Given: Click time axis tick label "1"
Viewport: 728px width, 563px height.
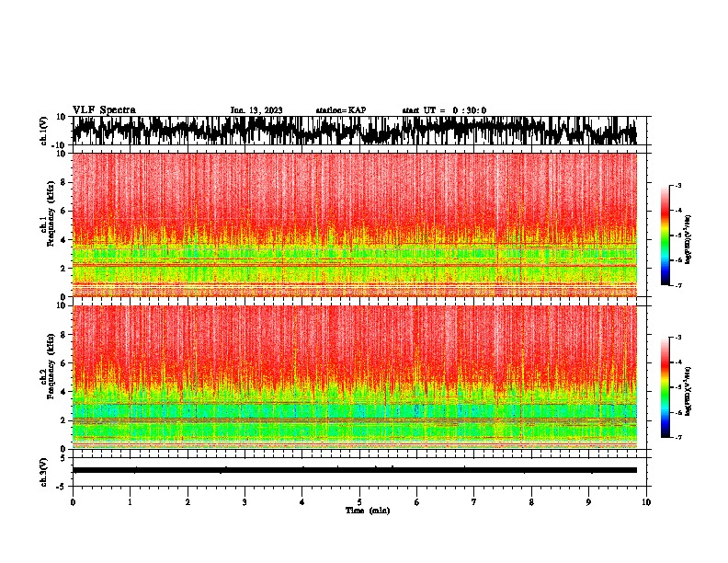Looking at the screenshot, I should pyautogui.click(x=131, y=502).
